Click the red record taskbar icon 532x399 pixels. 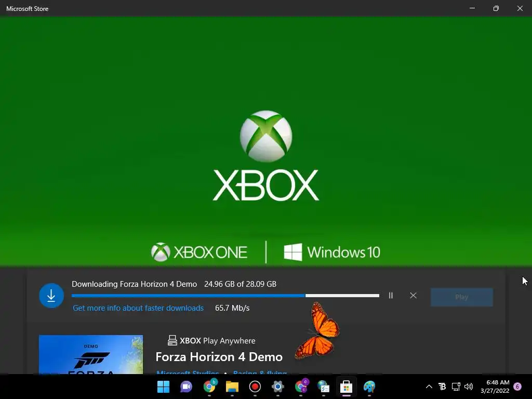coord(255,387)
